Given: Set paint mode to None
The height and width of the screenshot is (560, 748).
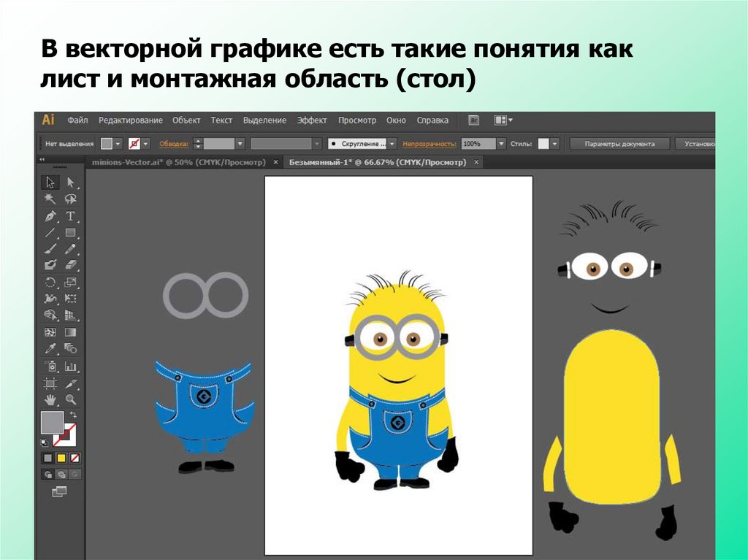Looking at the screenshot, I should pos(75,458).
